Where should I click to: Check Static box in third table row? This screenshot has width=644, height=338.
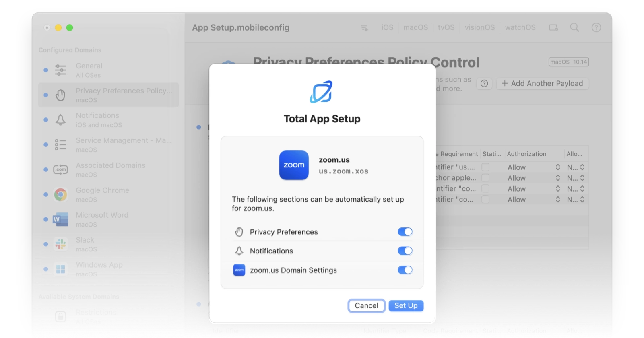click(486, 189)
